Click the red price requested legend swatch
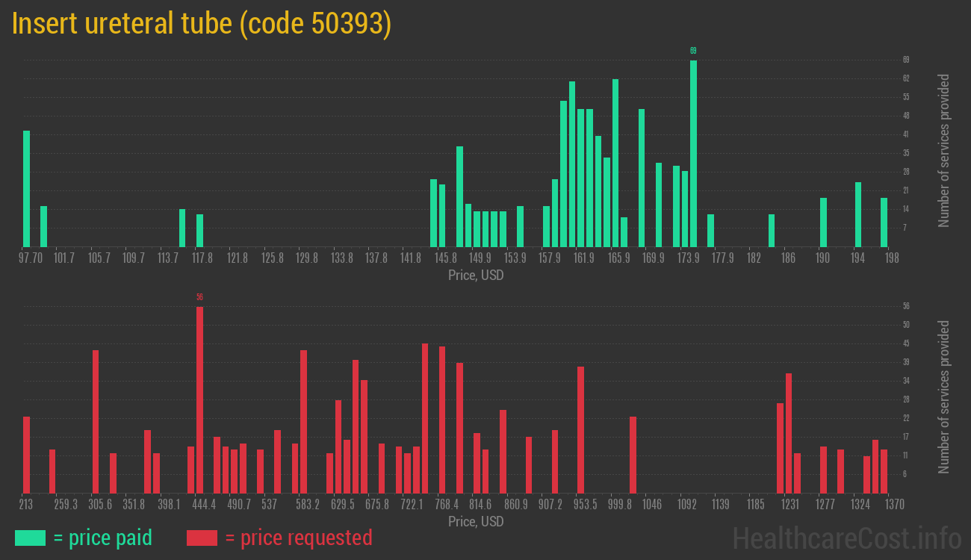 (x=202, y=538)
